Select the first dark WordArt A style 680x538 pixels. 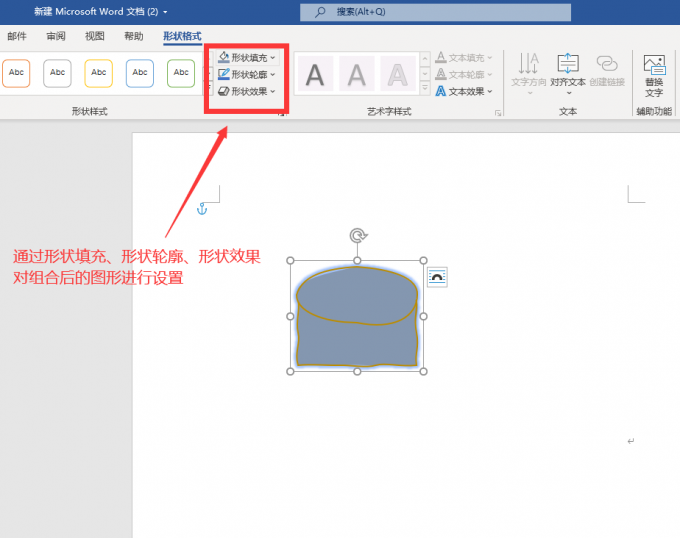click(315, 74)
